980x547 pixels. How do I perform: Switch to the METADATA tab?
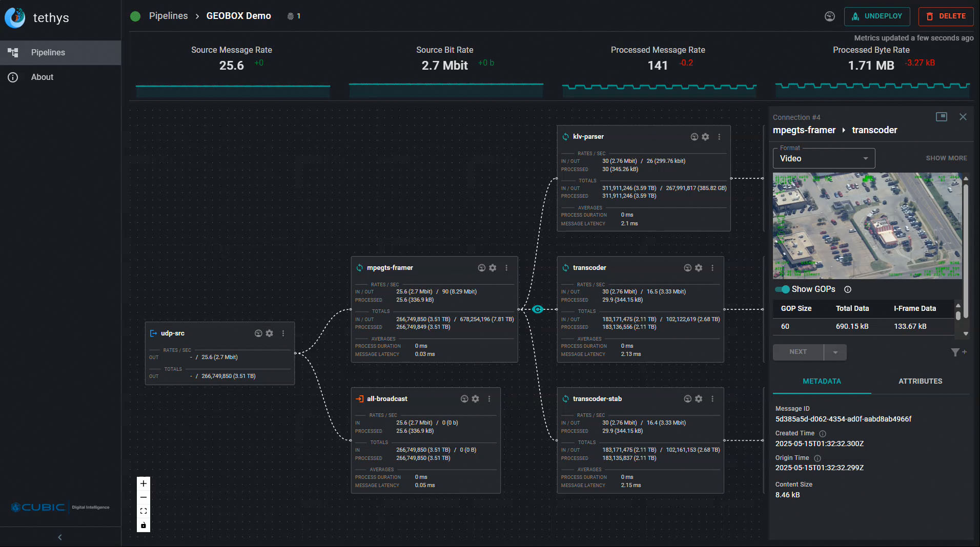point(822,382)
